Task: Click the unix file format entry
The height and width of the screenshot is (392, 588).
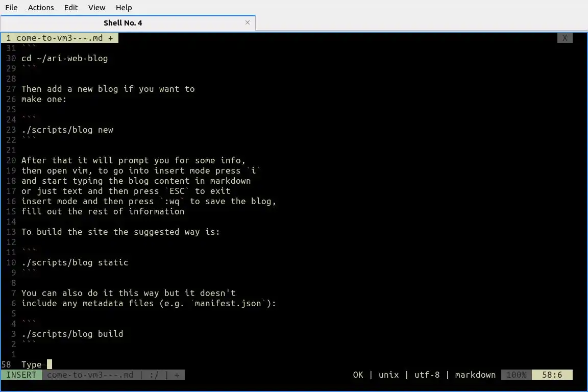Action: pyautogui.click(x=388, y=375)
